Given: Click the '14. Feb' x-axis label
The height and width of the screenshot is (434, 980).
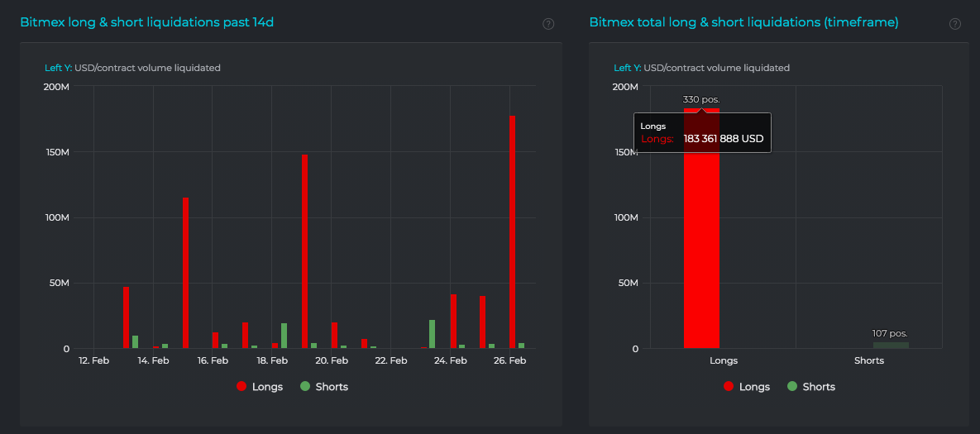Looking at the screenshot, I should click(152, 361).
